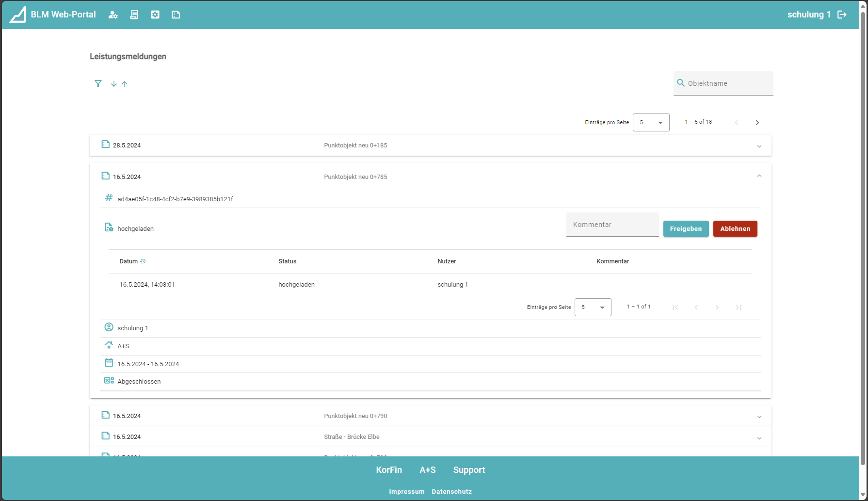The height and width of the screenshot is (501, 868).
Task: Open top Einträge pro Seite dropdown
Action: pyautogui.click(x=651, y=123)
